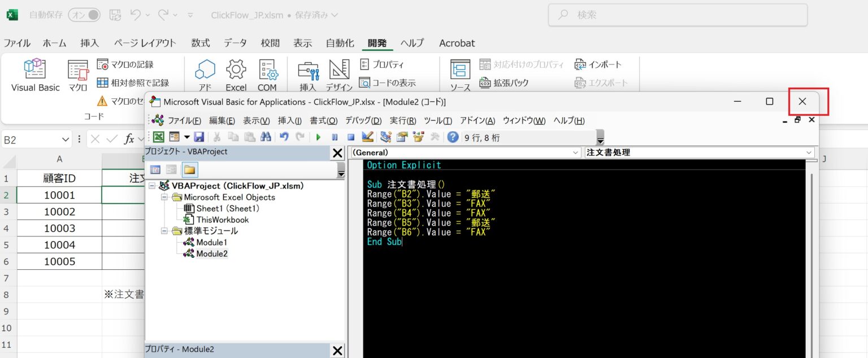Save the project using the VBE Save icon
This screenshot has height=358, width=868.
199,137
